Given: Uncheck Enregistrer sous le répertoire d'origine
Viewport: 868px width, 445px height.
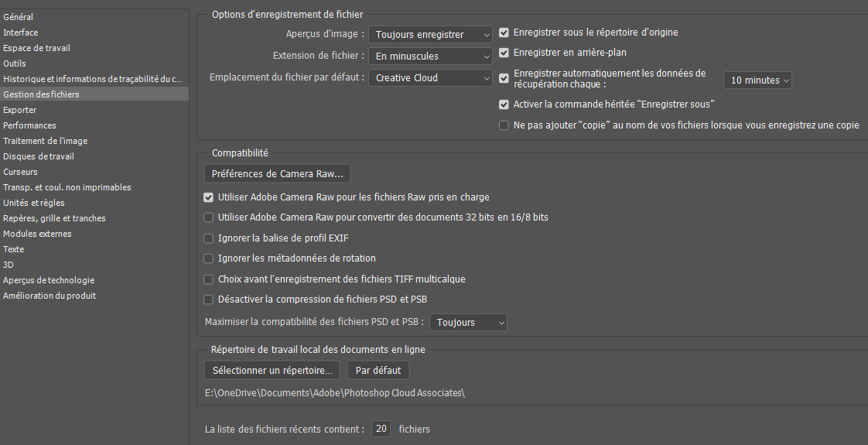Looking at the screenshot, I should click(x=504, y=33).
